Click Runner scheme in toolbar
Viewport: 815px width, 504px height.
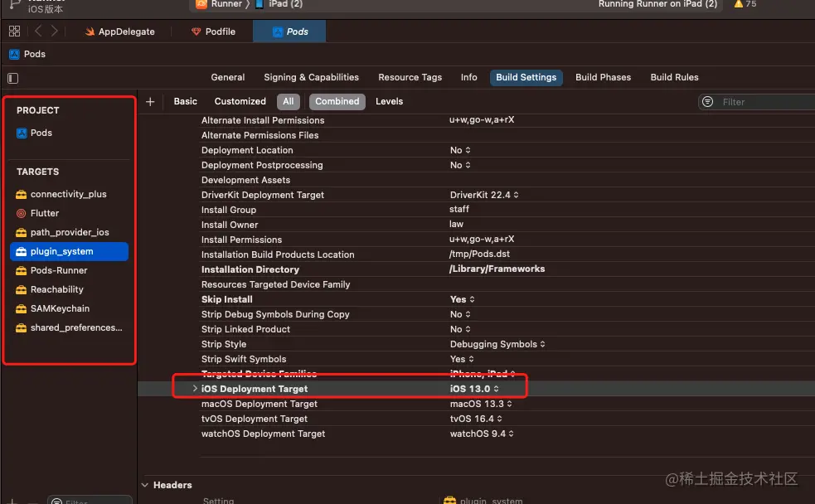(x=220, y=4)
